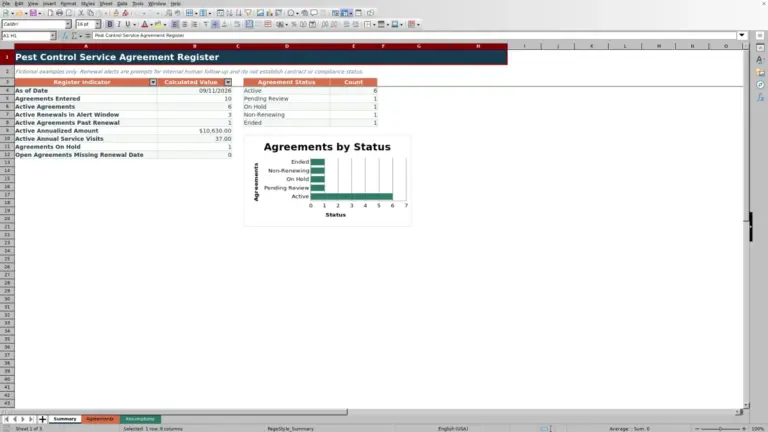Click the Insert Image icon
768x432 pixels.
(260, 13)
